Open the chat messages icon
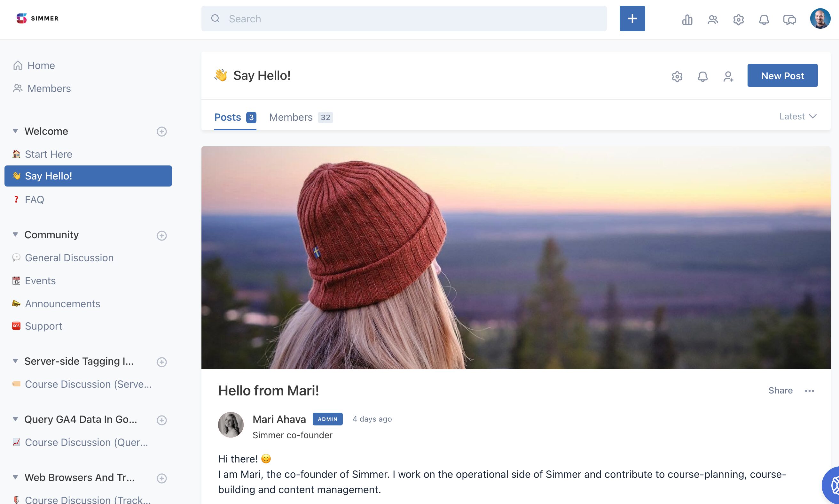 click(x=789, y=20)
